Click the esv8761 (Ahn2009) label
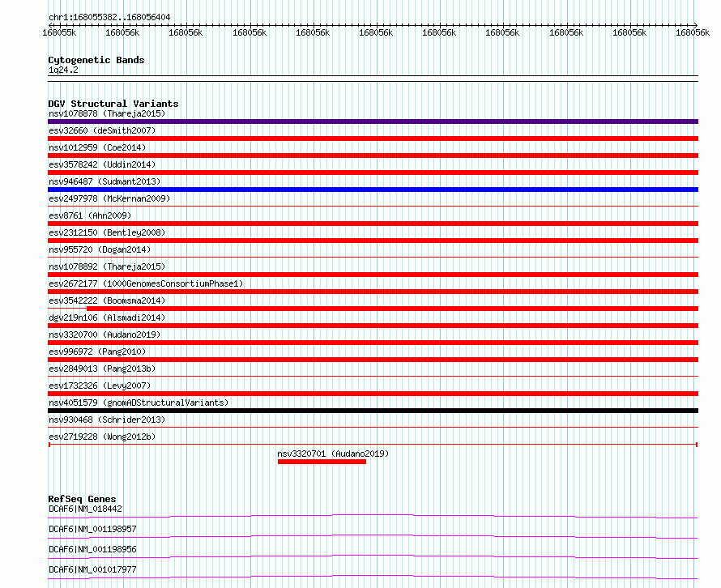This screenshot has width=721, height=588. tap(90, 215)
